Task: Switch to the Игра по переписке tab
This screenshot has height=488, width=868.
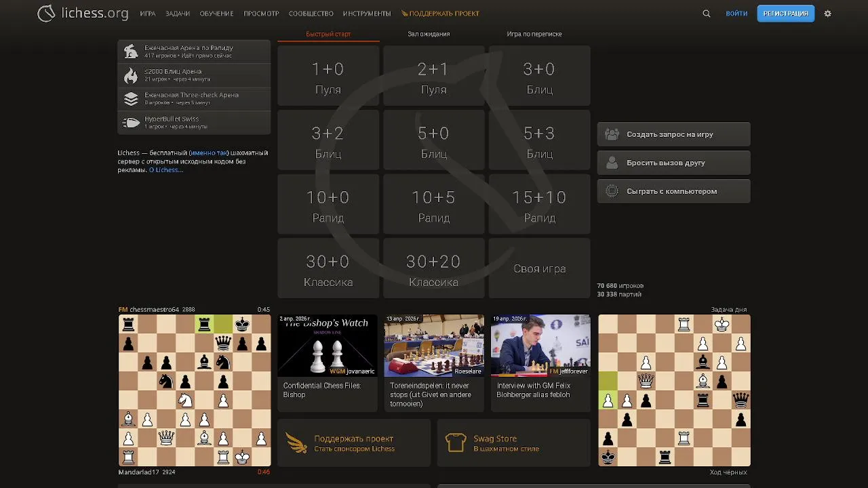Action: coord(534,34)
